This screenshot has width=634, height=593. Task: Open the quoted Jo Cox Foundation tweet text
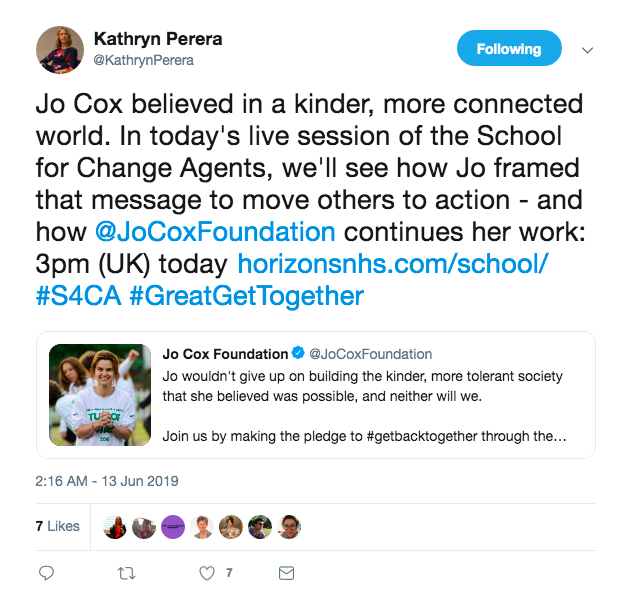click(x=364, y=406)
